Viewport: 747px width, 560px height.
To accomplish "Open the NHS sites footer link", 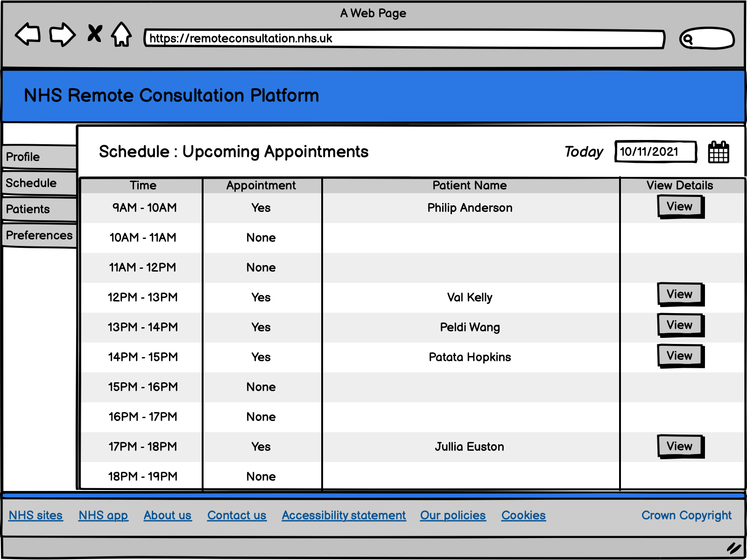I will pos(36,516).
